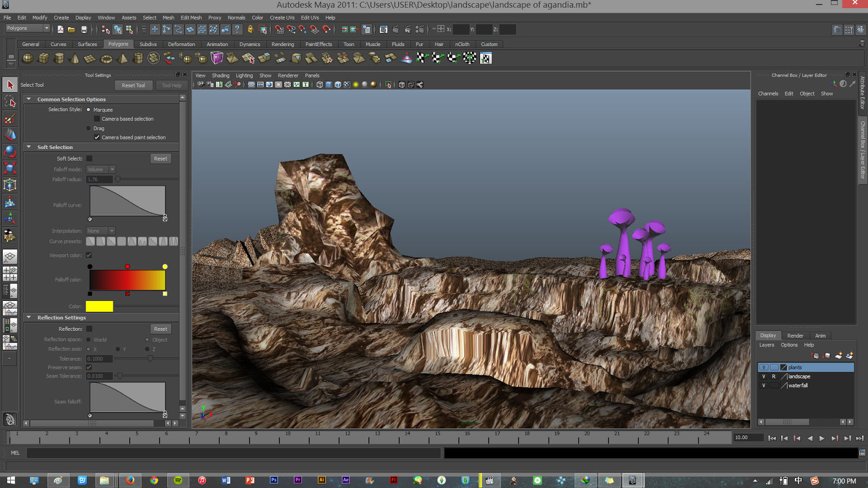Enable the Soft Select checkbox
The image size is (868, 488).
89,158
